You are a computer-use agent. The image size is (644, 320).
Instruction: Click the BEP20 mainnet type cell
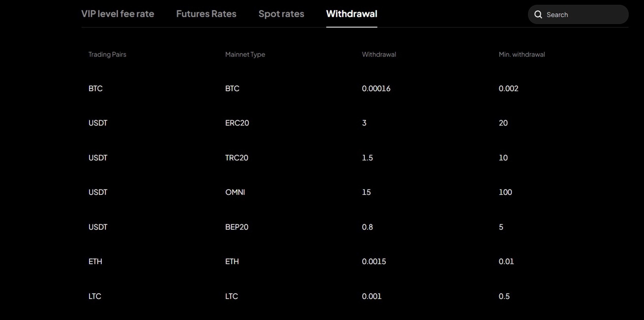click(x=236, y=227)
